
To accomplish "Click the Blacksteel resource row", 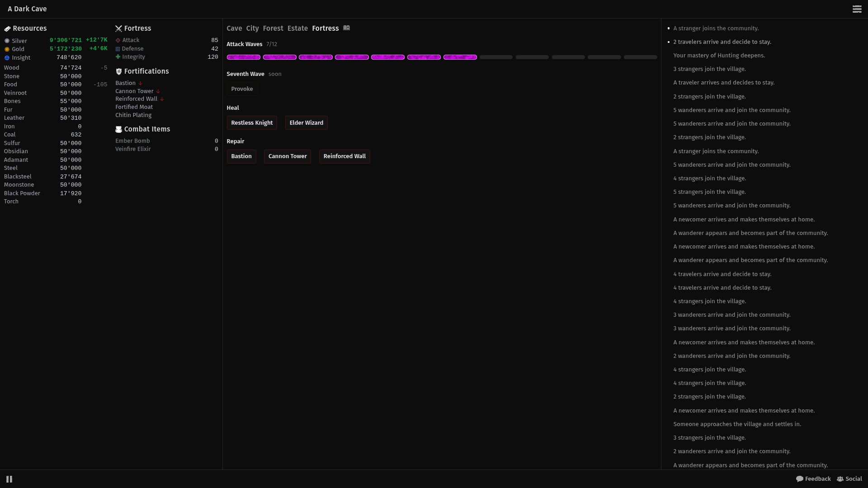I will click(43, 177).
